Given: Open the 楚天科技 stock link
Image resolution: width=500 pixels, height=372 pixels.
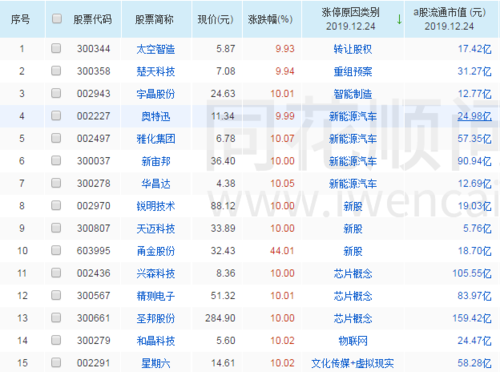Looking at the screenshot, I should [156, 72].
